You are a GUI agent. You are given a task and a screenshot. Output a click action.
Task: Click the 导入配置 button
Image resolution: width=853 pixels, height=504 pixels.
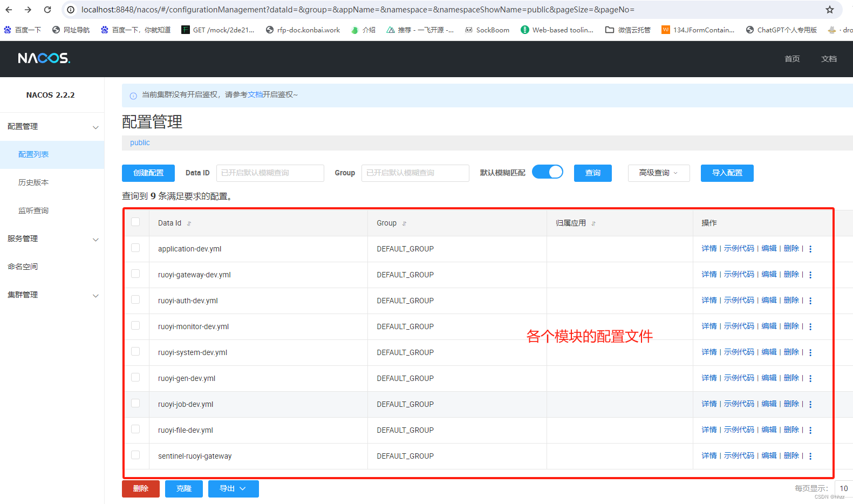tap(727, 173)
